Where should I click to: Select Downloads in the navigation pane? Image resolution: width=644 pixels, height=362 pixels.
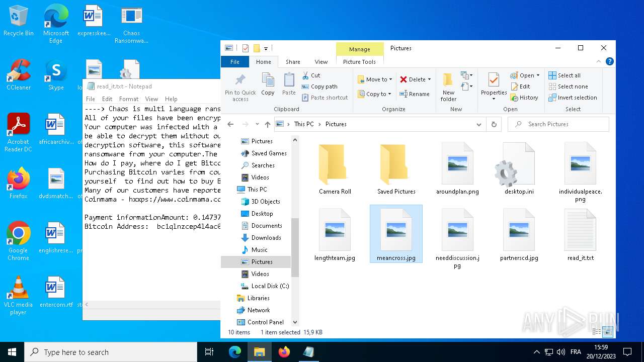pos(261,238)
